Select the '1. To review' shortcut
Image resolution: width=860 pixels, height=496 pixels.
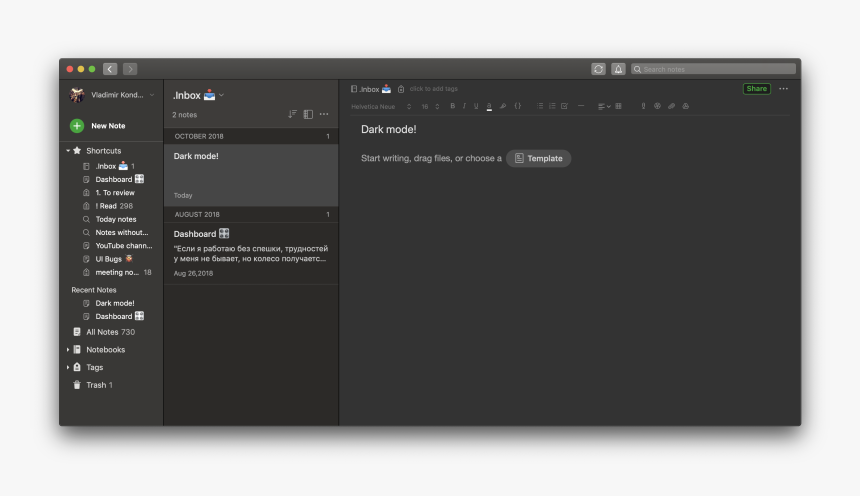click(x=114, y=193)
